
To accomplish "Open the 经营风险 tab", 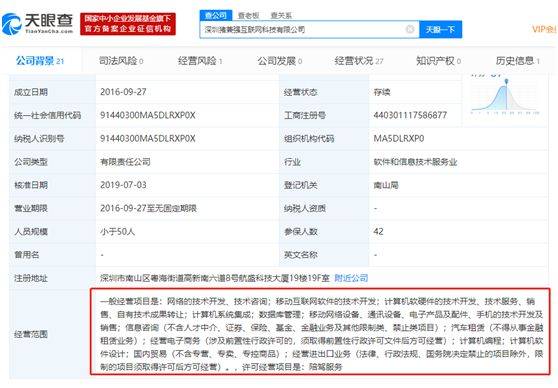I will tap(200, 61).
